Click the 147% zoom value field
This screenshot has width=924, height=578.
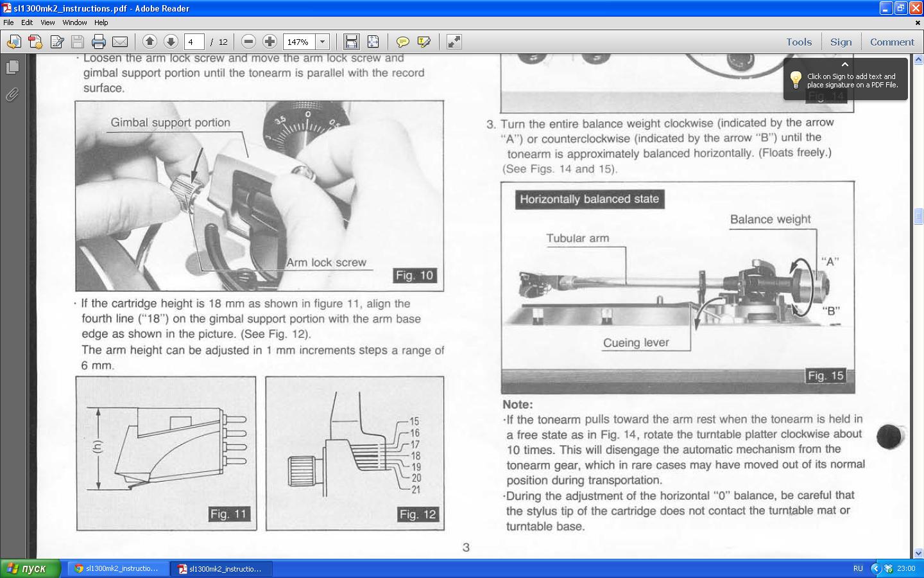click(299, 42)
